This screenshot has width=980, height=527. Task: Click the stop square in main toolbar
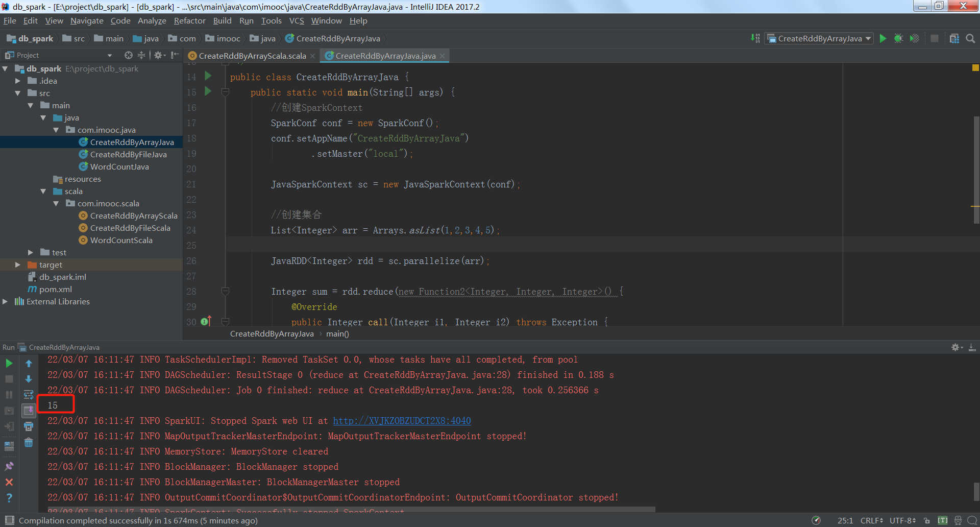point(935,38)
